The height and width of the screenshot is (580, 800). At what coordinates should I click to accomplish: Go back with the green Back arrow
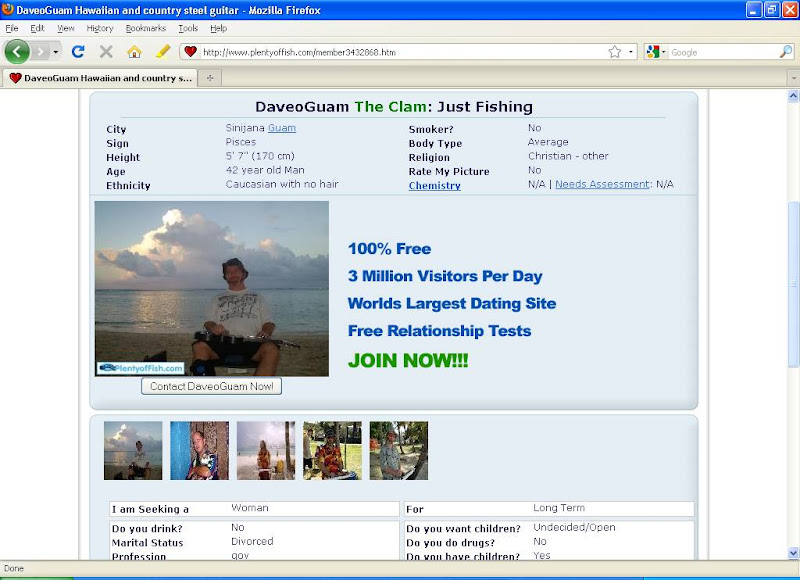[x=17, y=52]
